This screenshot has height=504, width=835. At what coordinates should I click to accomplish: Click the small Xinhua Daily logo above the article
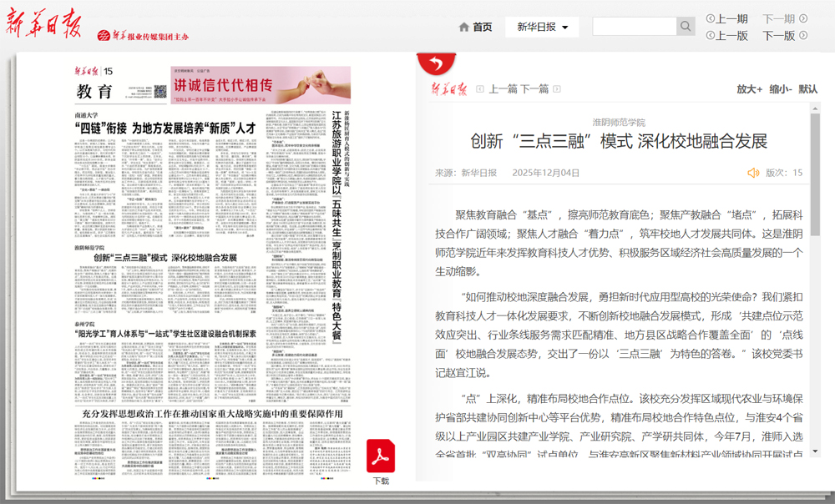(x=449, y=89)
